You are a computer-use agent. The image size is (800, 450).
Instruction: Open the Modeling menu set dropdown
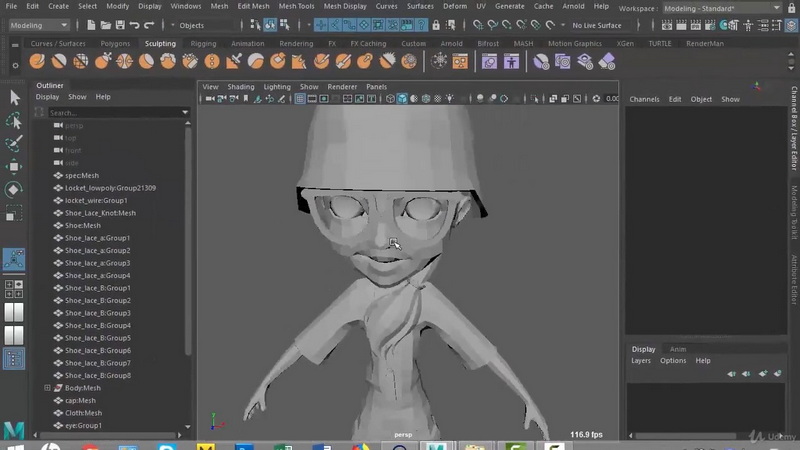(x=39, y=25)
